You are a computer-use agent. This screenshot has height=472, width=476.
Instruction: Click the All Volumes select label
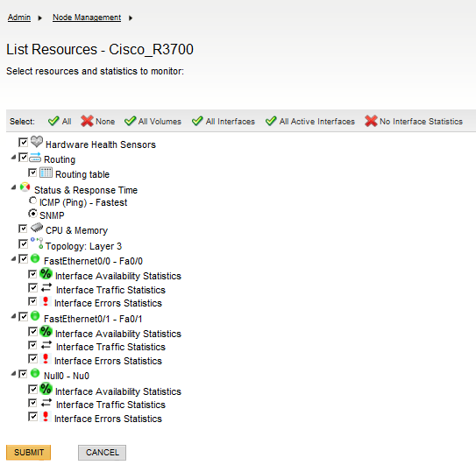[x=160, y=122]
